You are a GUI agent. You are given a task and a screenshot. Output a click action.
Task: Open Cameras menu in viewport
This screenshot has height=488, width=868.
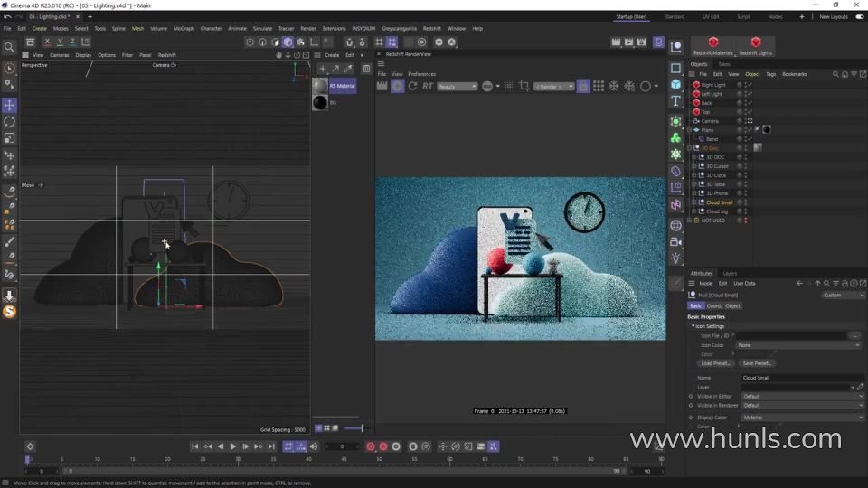tap(60, 55)
